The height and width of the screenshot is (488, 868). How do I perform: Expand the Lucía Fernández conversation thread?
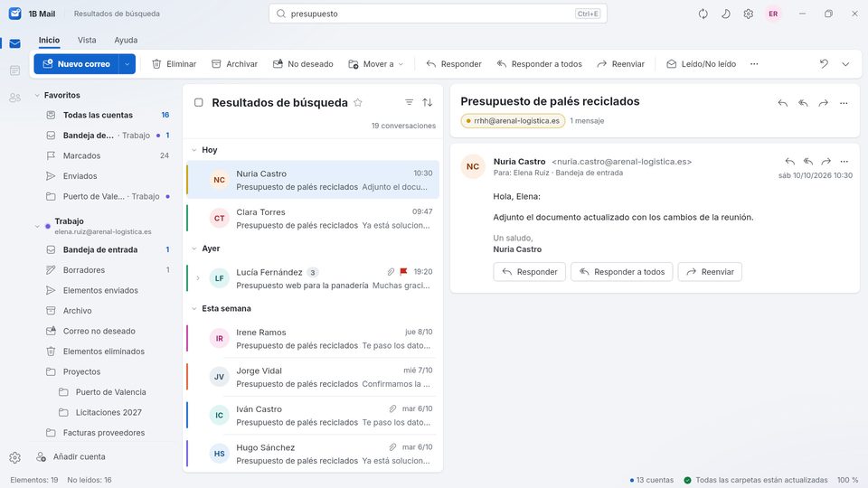(198, 278)
